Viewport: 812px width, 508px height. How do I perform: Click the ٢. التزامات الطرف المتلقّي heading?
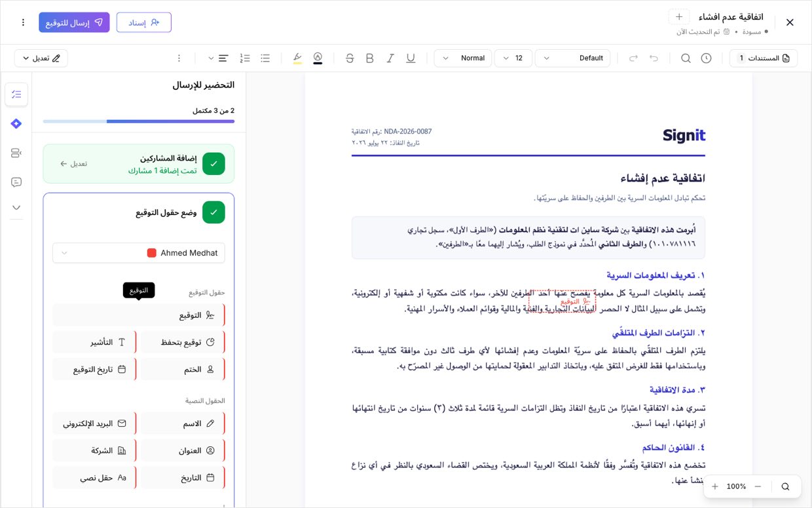tap(658, 332)
